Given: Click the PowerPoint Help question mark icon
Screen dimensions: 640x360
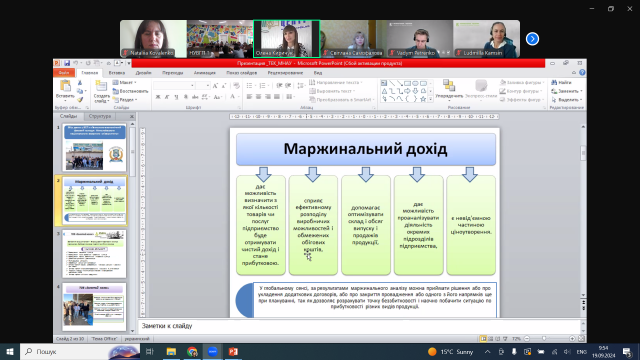Looking at the screenshot, I should point(582,73).
